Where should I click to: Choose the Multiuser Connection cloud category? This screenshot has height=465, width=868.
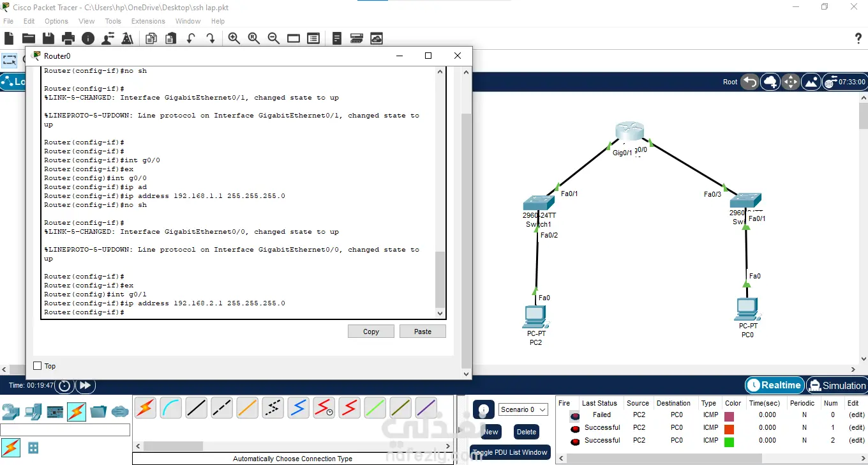[x=120, y=412]
